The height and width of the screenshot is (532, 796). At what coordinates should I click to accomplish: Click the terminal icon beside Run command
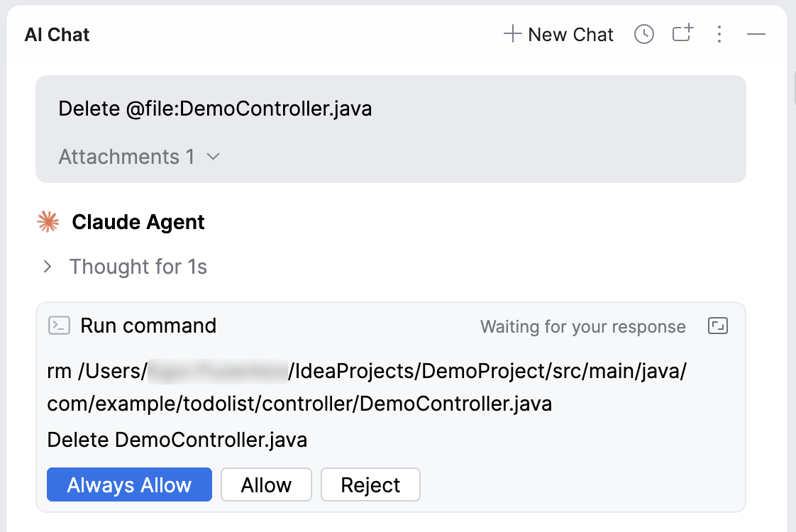[x=59, y=326]
